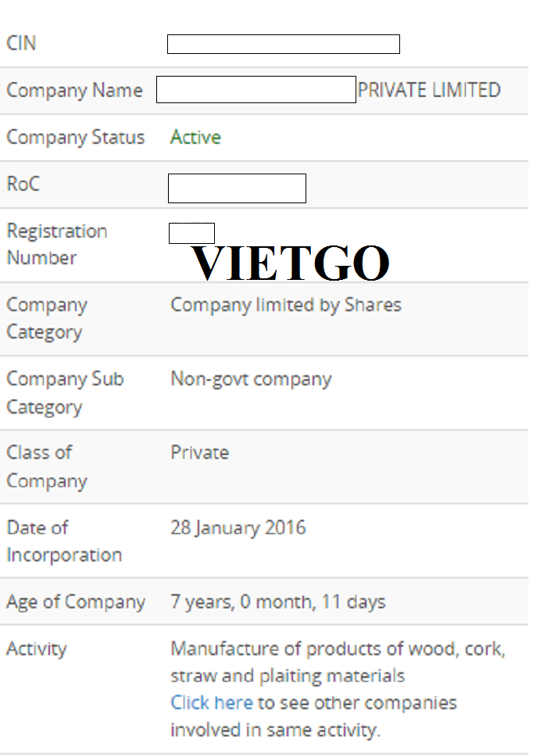Click the 7 years age value
547x756 pixels.
click(x=278, y=602)
